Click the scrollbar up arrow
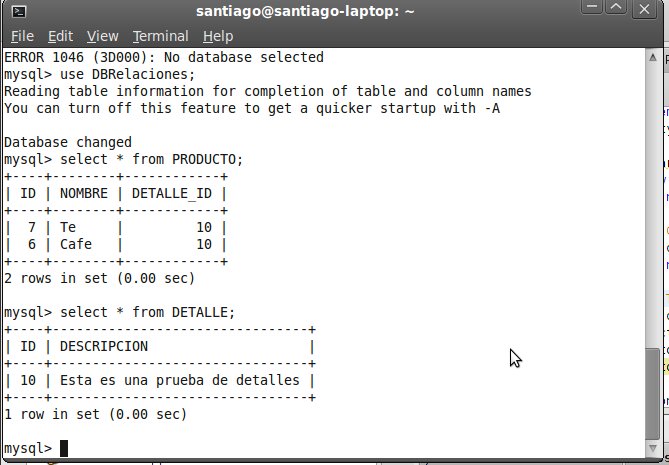Viewport: 669px width, 465px height. coord(653,57)
